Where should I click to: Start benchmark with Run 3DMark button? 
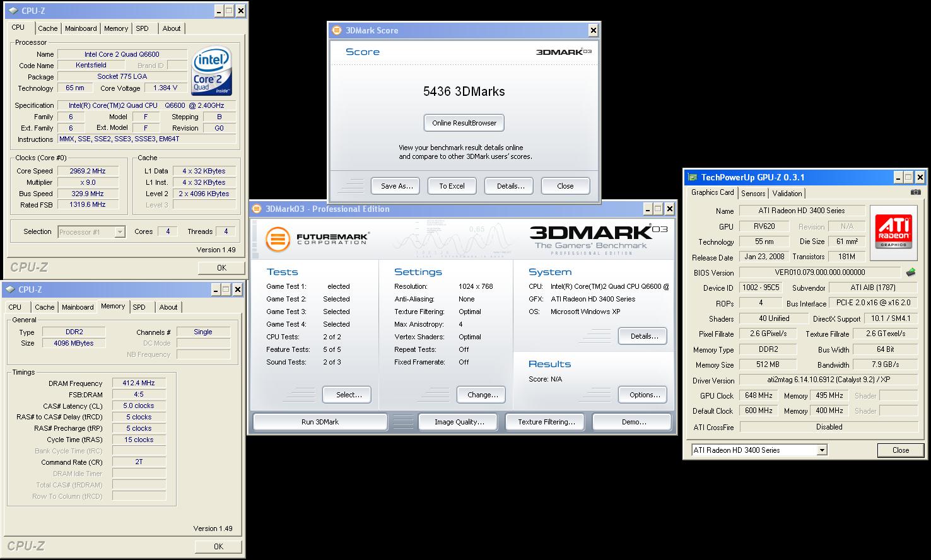click(x=320, y=422)
